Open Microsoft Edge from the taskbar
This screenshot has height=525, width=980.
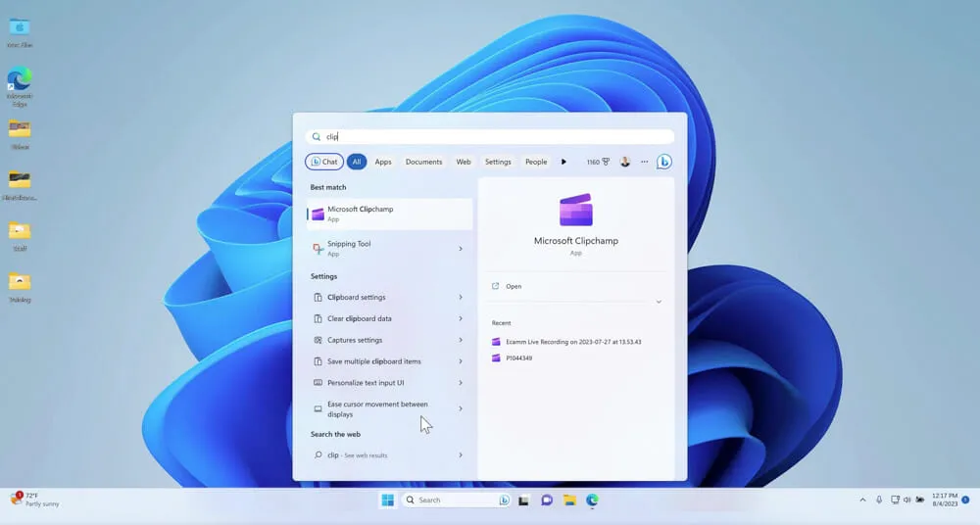[593, 501]
